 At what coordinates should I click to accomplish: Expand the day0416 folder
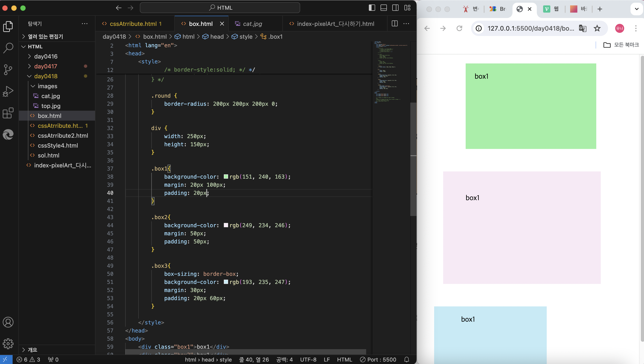pos(46,56)
